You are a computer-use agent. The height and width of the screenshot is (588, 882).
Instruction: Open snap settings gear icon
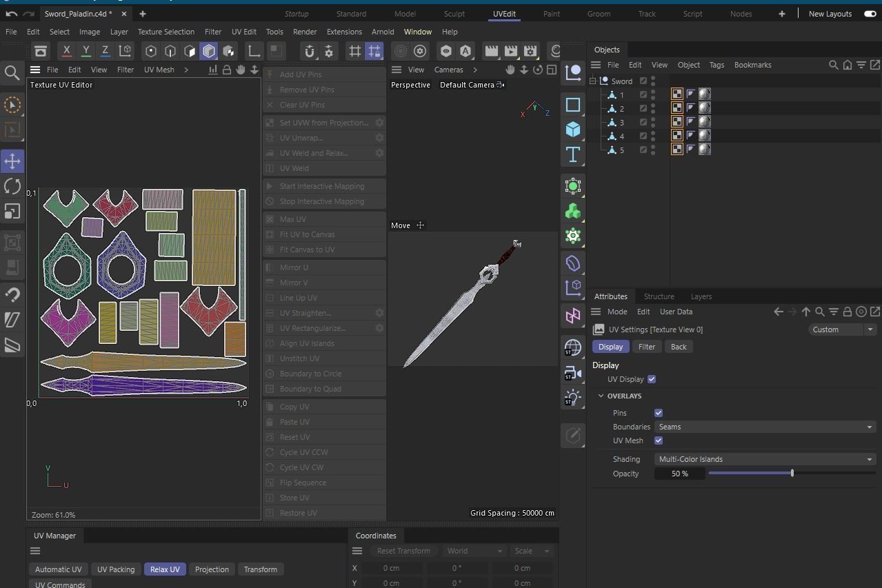(329, 51)
